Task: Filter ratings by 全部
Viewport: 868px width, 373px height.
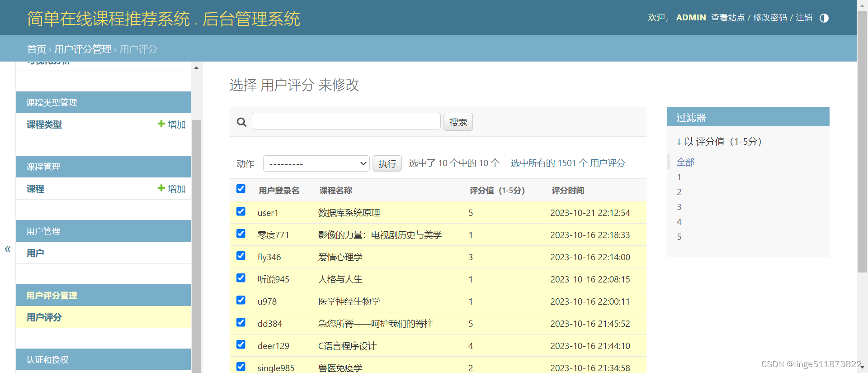Action: (x=685, y=162)
